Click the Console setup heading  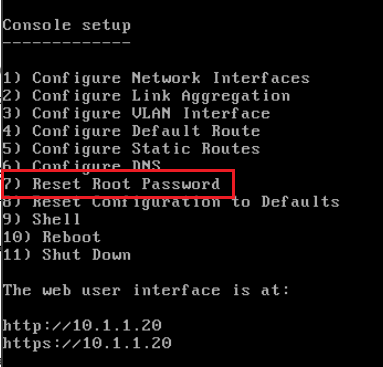click(x=67, y=26)
